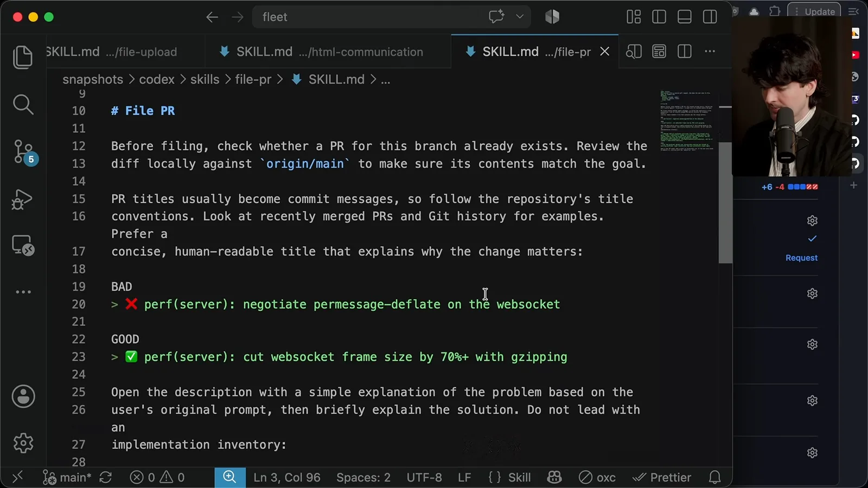Viewport: 868px width, 488px height.
Task: Click the fleet command center search field
Action: [x=391, y=17]
